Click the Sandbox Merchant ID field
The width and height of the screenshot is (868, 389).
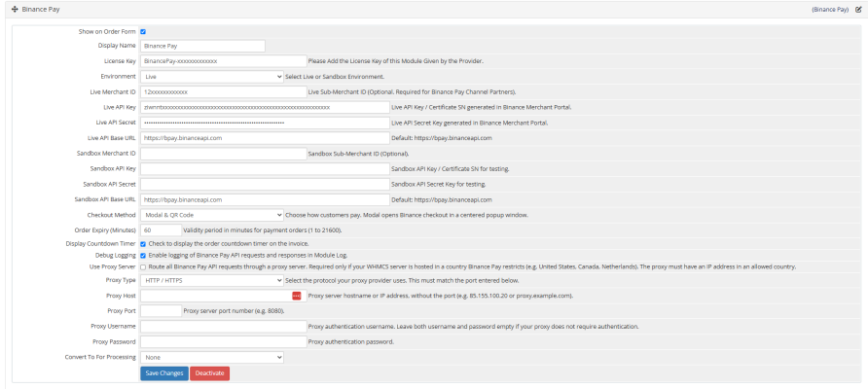(223, 154)
